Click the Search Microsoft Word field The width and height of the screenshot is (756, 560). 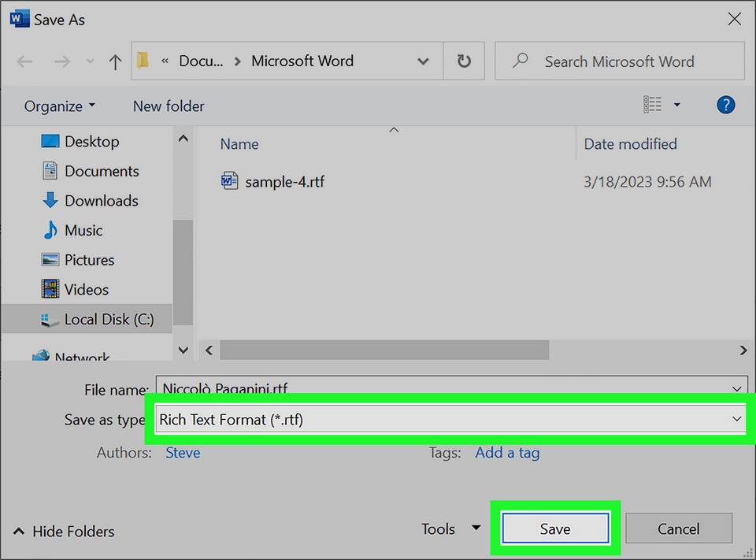tap(620, 61)
